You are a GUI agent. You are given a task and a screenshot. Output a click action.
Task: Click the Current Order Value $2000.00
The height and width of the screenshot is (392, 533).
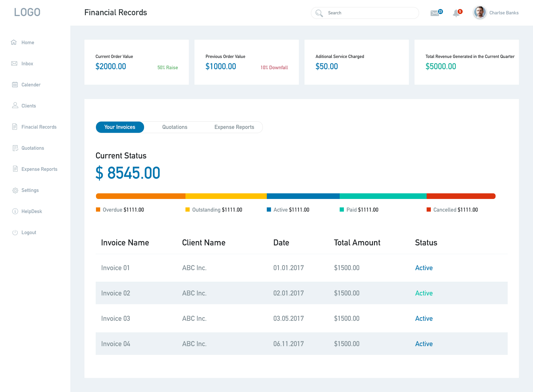(x=111, y=66)
